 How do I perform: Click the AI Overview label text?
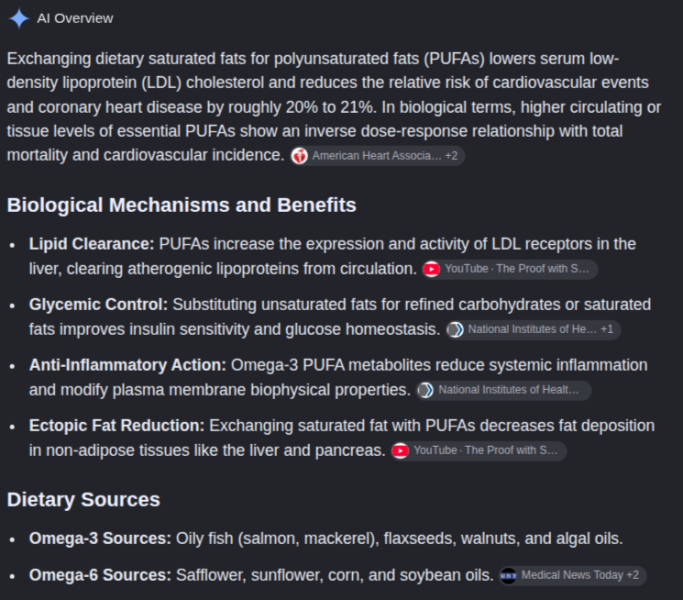[x=75, y=19]
